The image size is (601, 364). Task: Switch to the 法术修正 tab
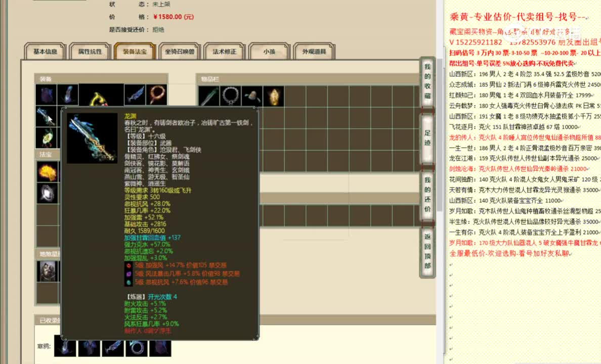coord(224,52)
